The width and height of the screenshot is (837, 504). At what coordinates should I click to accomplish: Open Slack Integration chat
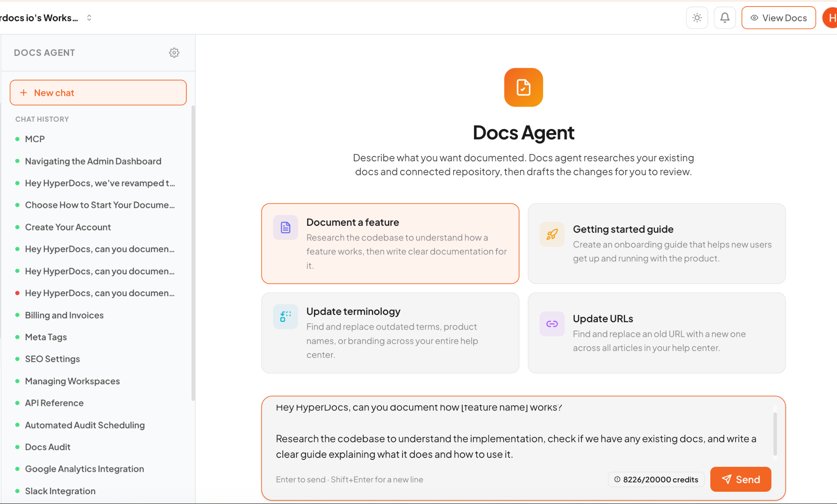tap(60, 491)
